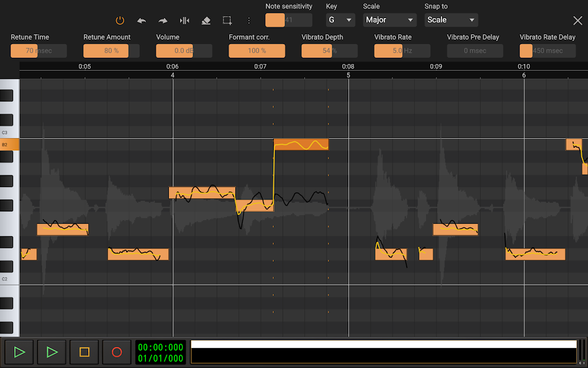
Task: Toggle the pitch correction power button
Action: tap(119, 20)
